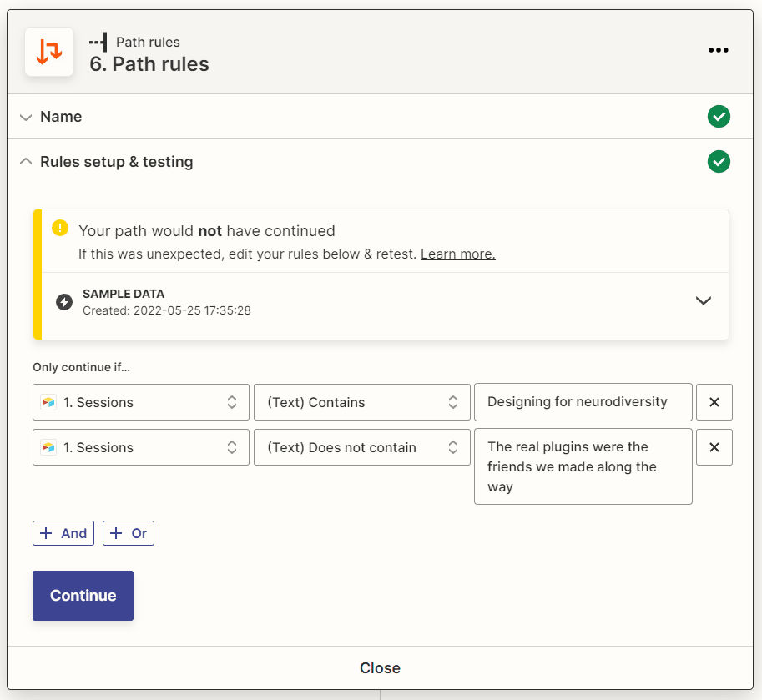
Task: Collapse the Name section
Action: [25, 117]
